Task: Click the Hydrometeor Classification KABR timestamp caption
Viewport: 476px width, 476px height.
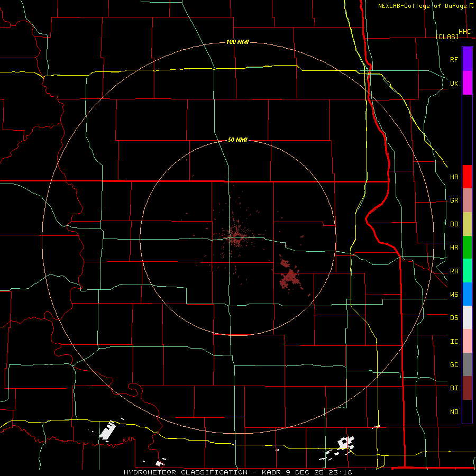Action: coord(238,472)
